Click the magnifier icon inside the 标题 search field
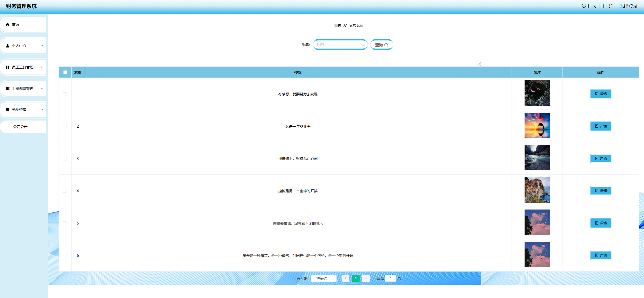This screenshot has width=644, height=298. tap(363, 44)
